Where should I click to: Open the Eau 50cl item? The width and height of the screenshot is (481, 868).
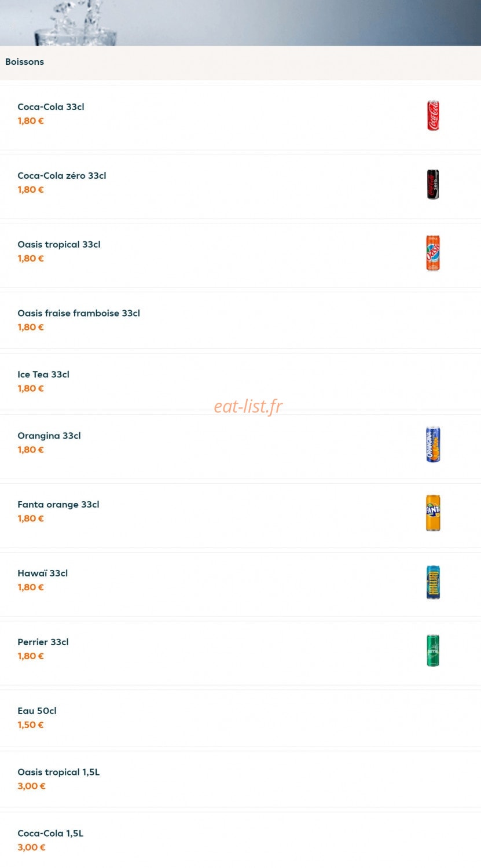[240, 718]
